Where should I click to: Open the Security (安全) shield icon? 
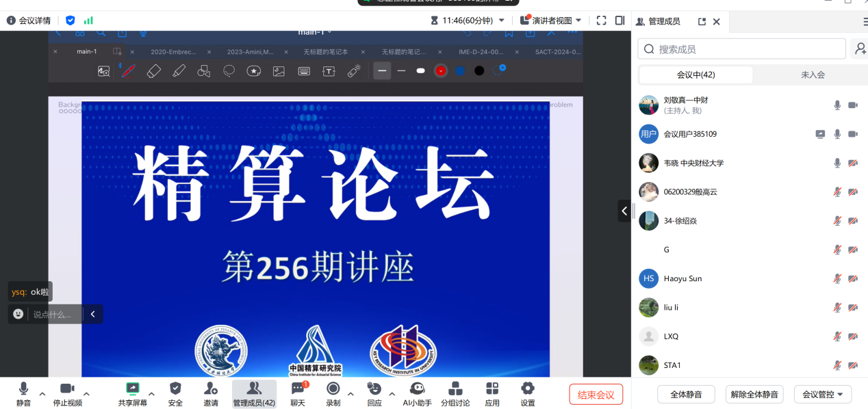(175, 389)
